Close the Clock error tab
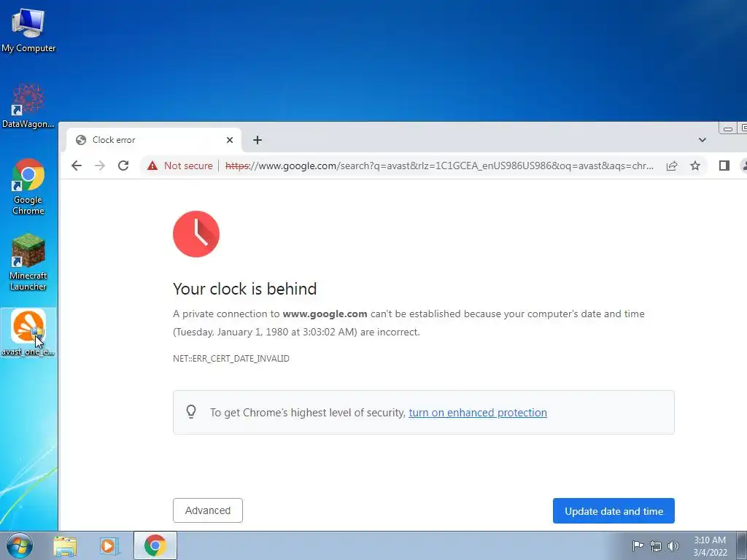Screen dimensions: 747x560 [x=230, y=140]
